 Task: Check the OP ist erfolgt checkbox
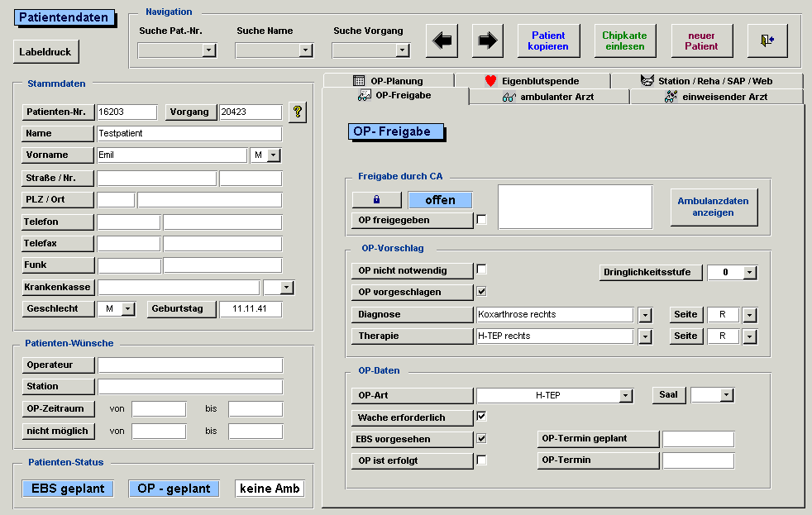(x=481, y=460)
